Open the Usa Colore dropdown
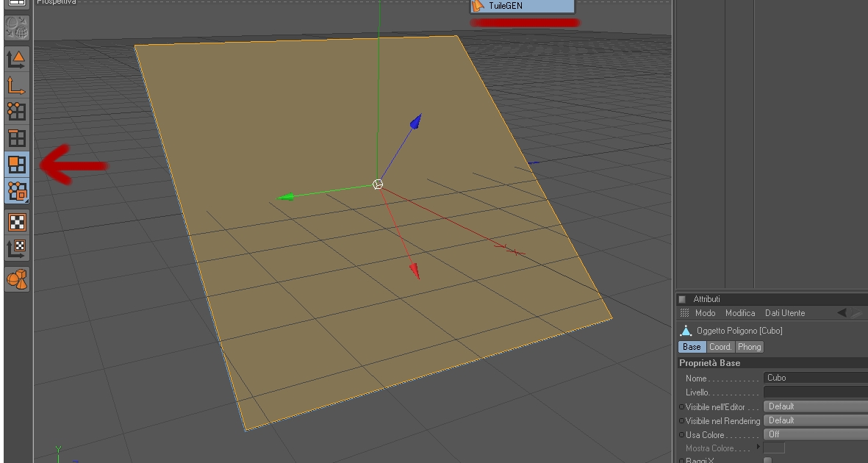This screenshot has width=868, height=463. pos(815,434)
